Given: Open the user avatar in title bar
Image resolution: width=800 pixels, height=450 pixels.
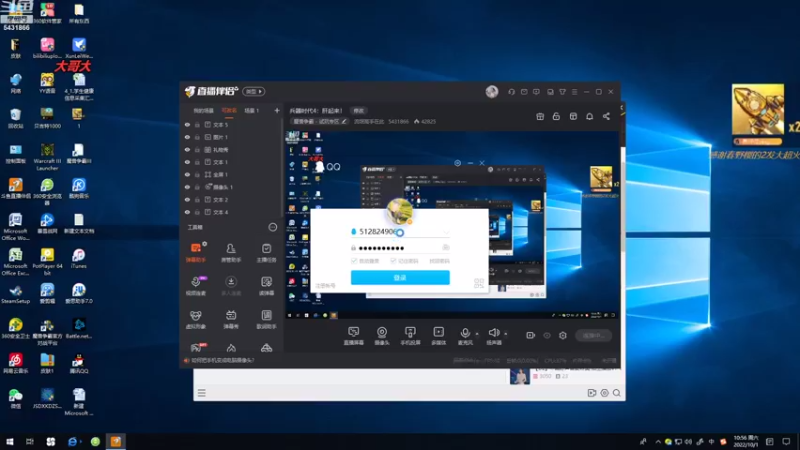Looking at the screenshot, I should pyautogui.click(x=492, y=91).
